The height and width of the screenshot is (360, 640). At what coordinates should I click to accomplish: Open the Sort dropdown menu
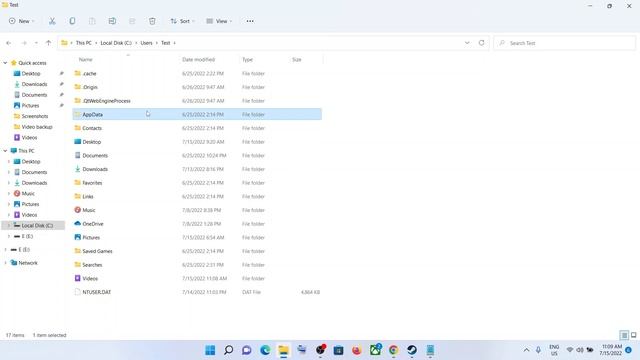click(182, 21)
